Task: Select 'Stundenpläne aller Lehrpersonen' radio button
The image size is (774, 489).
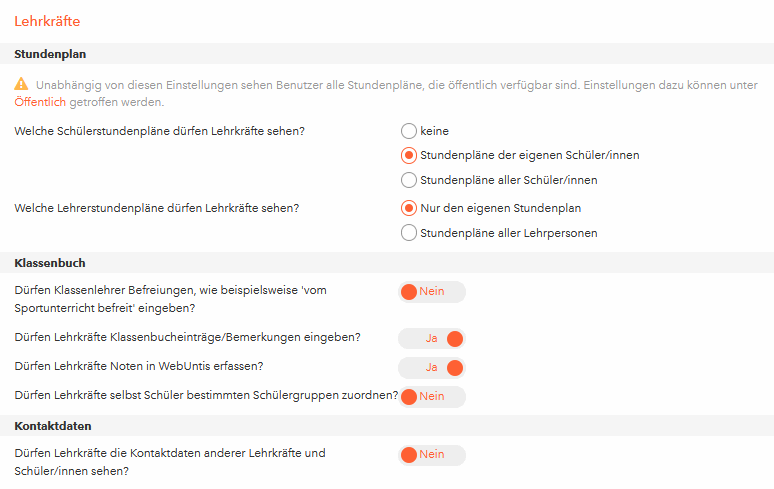Action: [x=409, y=233]
